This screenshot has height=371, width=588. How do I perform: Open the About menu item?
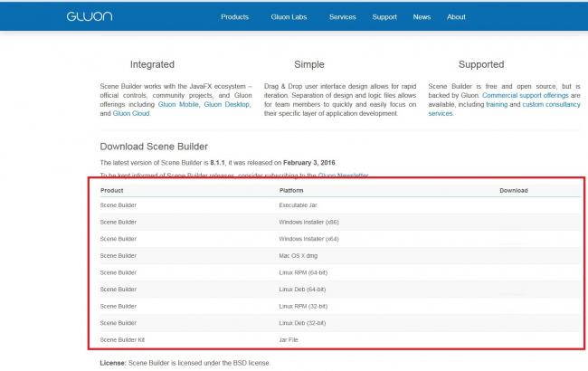[456, 17]
